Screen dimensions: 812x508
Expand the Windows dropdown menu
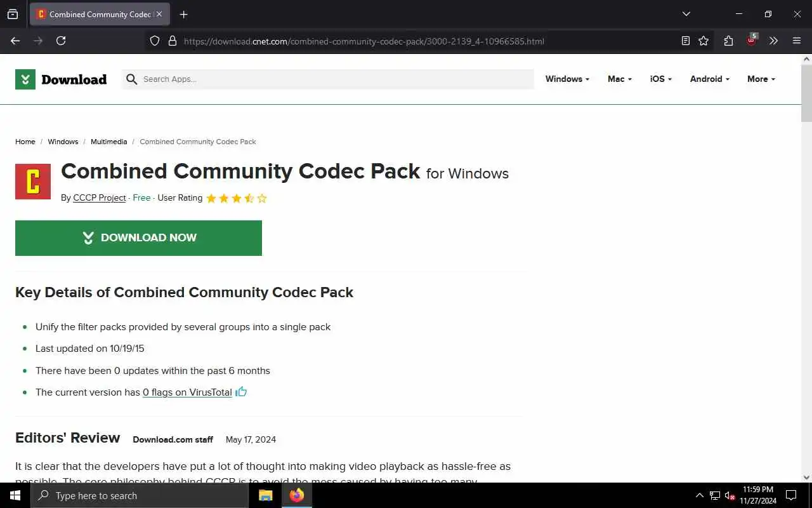[x=567, y=79]
